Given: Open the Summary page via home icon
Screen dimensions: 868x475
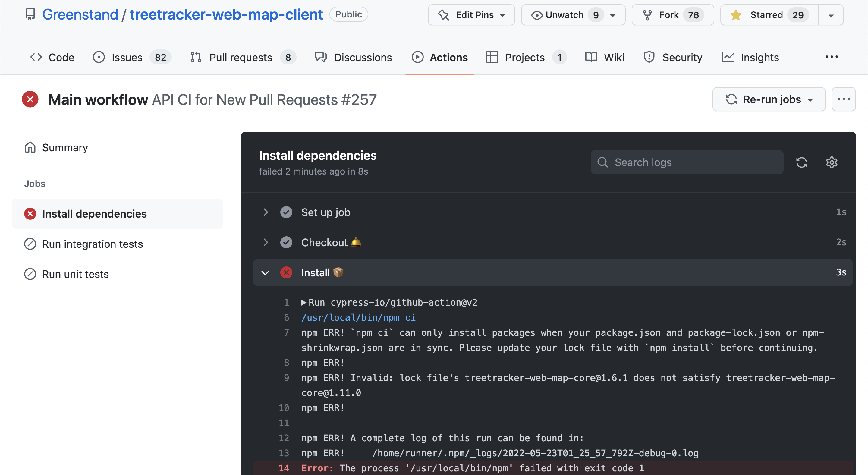Looking at the screenshot, I should click(30, 147).
